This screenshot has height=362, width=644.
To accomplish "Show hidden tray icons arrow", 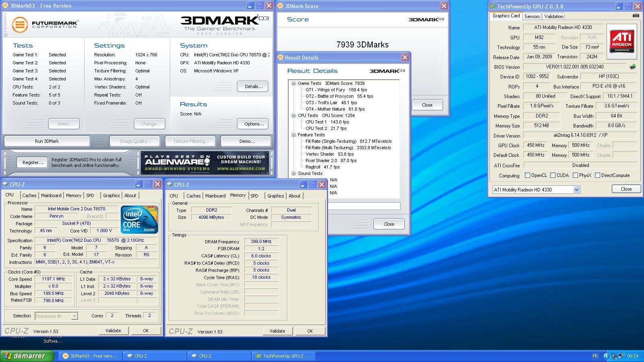I will pyautogui.click(x=606, y=356).
